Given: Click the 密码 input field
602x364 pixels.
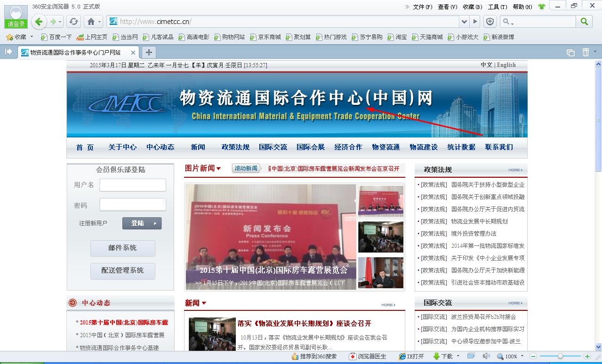Looking at the screenshot, I should coord(133,205).
